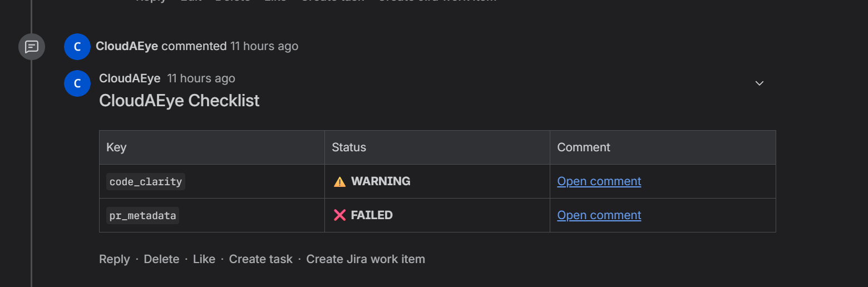Click the '11 hours ago' timestamp after 'commented'
This screenshot has width=868, height=287.
pos(264,46)
